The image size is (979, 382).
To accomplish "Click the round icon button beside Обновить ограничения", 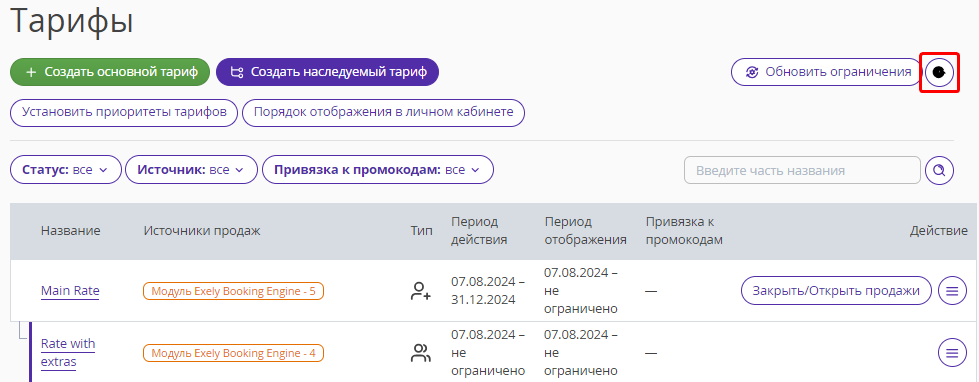I will click(x=939, y=72).
